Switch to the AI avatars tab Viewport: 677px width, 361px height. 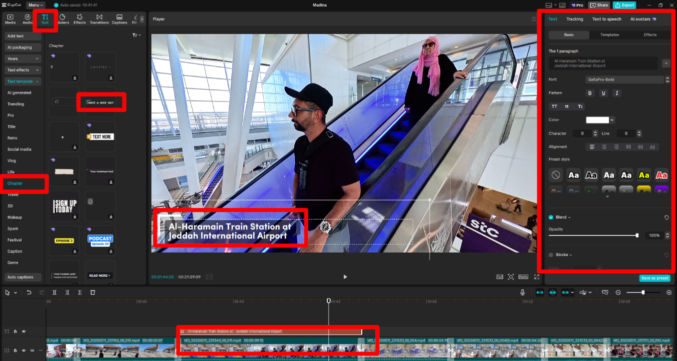pos(643,19)
